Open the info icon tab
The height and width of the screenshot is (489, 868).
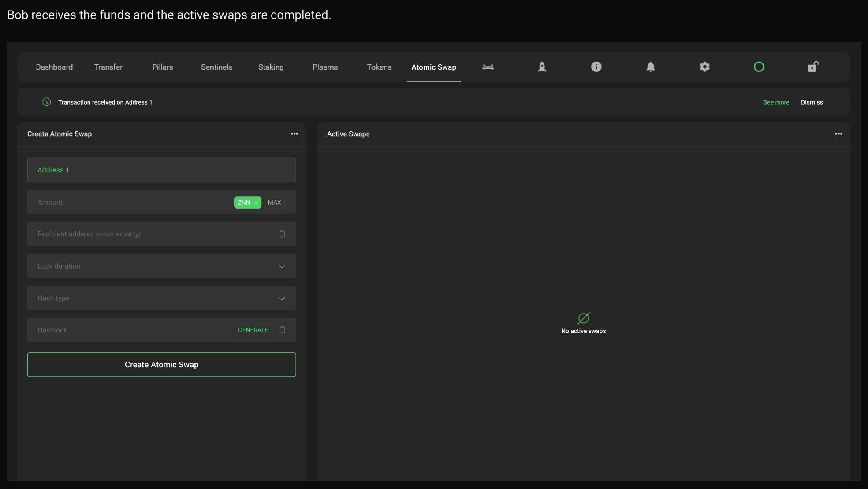(x=596, y=67)
